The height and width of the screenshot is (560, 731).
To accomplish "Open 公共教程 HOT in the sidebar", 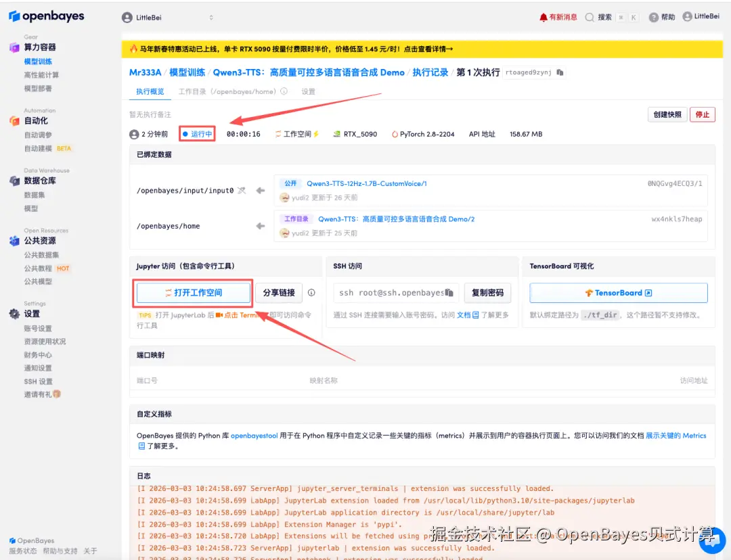I will pyautogui.click(x=47, y=269).
